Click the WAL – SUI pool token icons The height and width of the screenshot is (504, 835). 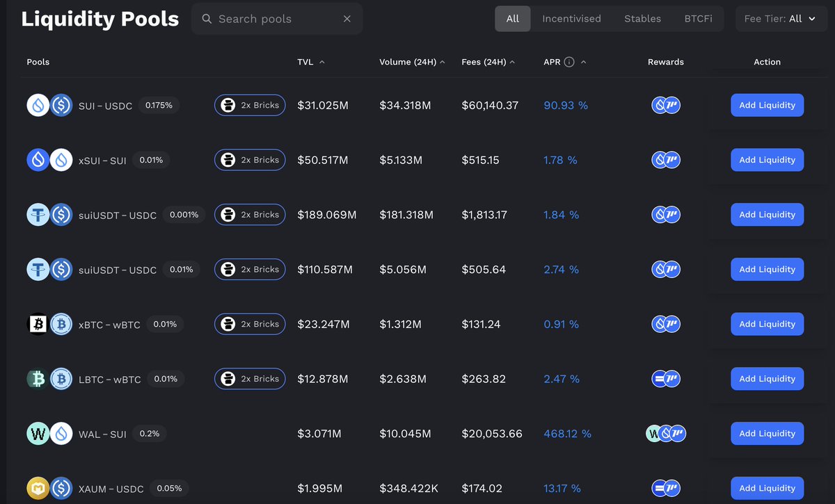pos(49,434)
